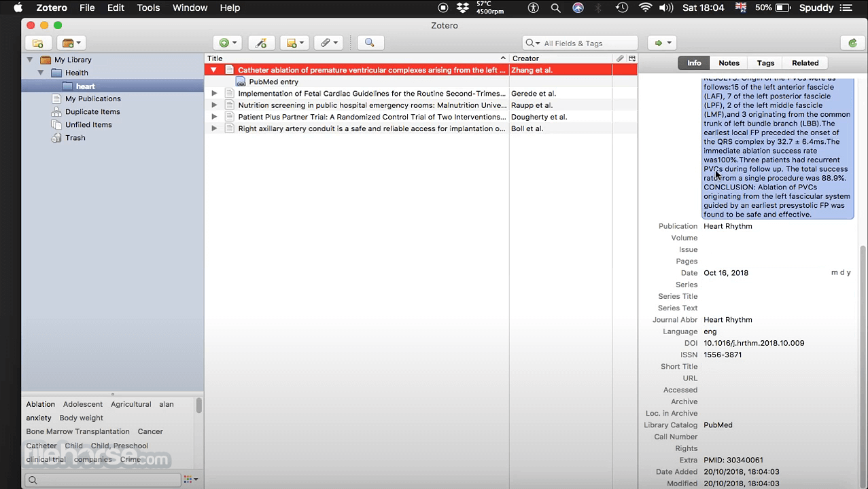Click the DOI field label link
This screenshot has height=489, width=868.
pyautogui.click(x=691, y=344)
